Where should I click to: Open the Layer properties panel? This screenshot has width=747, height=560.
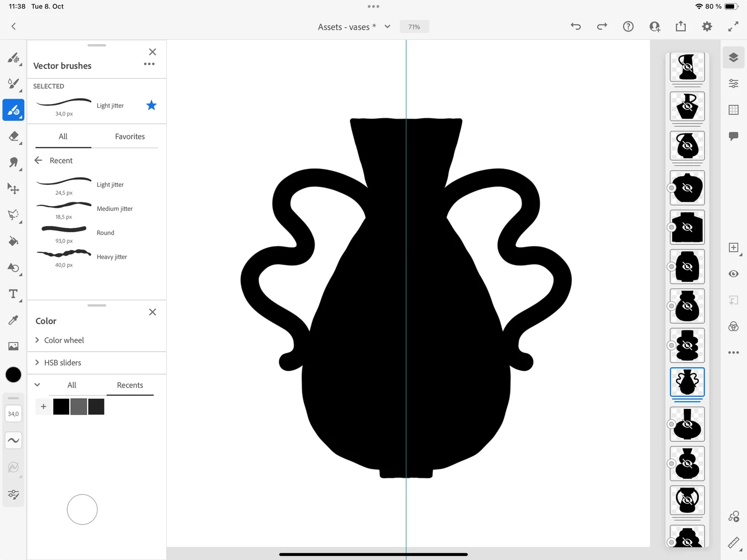733,83
